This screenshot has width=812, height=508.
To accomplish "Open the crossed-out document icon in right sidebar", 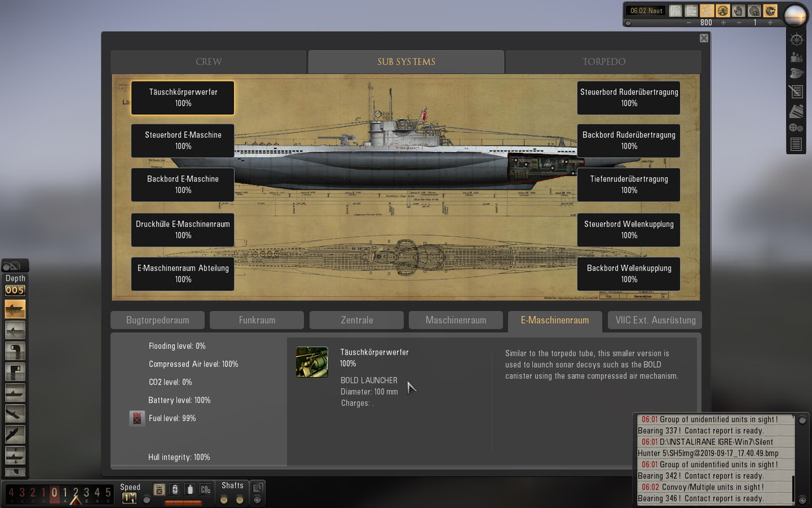I will point(796,92).
